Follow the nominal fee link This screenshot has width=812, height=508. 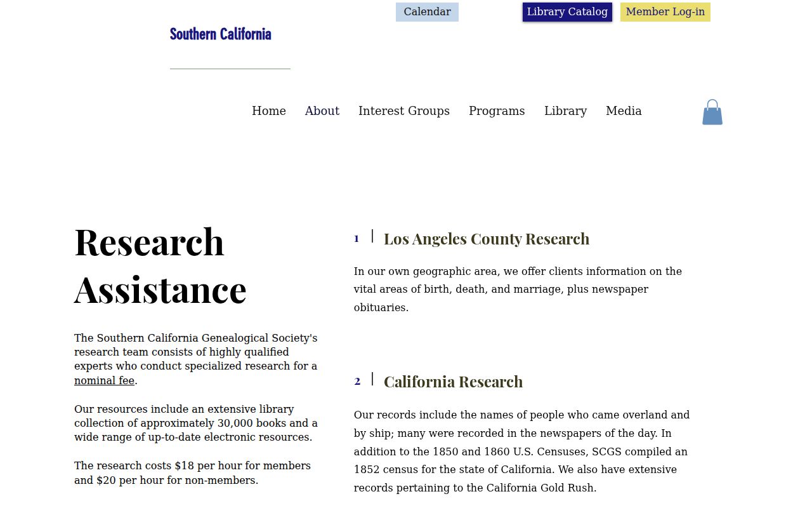[104, 381]
